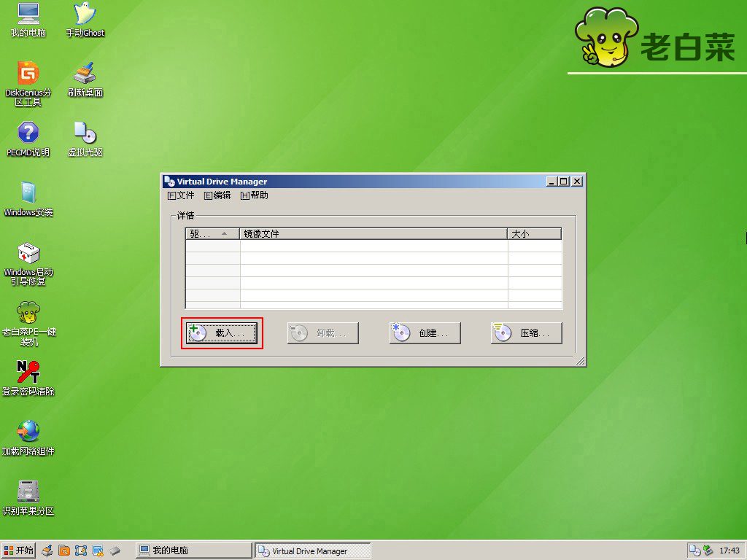The height and width of the screenshot is (560, 747).
Task: Click the 虚拟光驱 desktop shortcut
Action: click(x=85, y=133)
